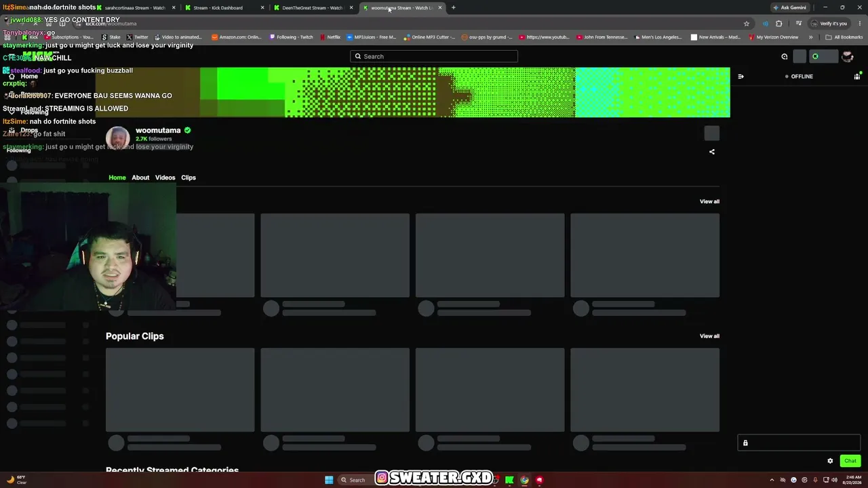
Task: Click Ask Gemini in Chrome title bar
Action: (x=789, y=7)
